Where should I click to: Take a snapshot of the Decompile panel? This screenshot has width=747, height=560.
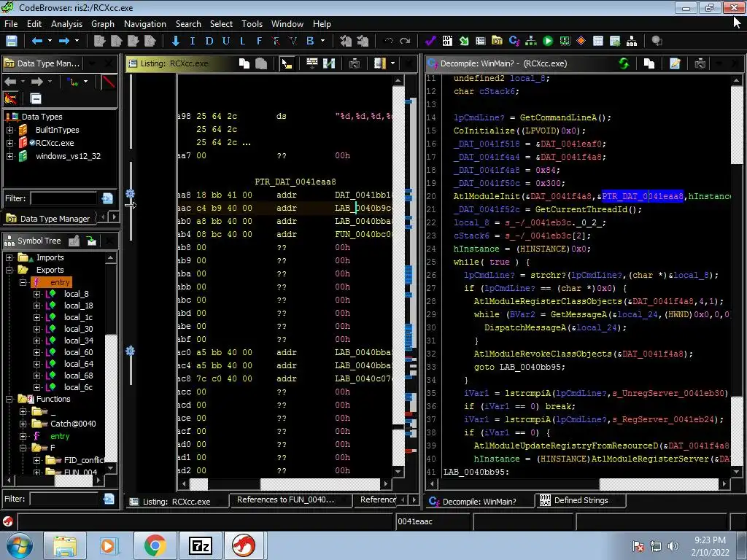click(700, 63)
